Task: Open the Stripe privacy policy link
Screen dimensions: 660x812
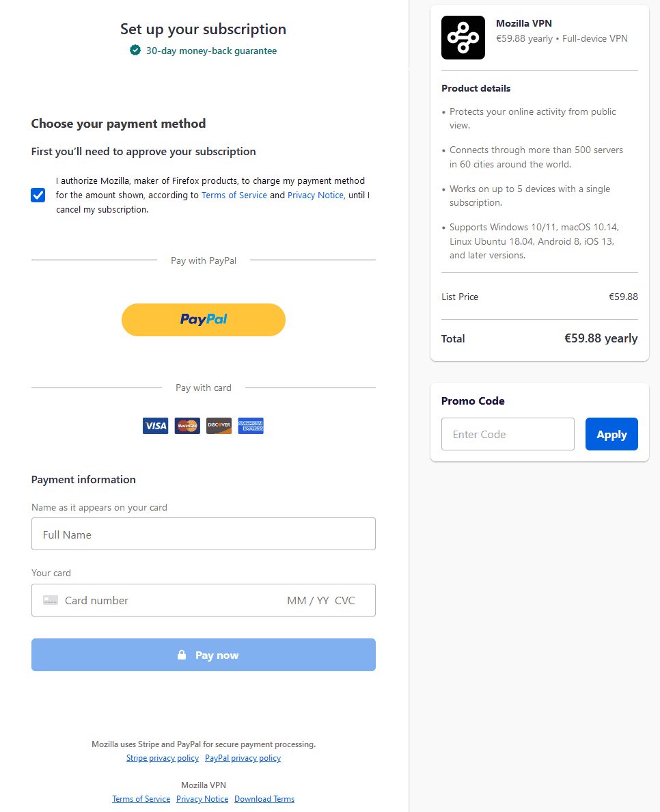Action: (163, 757)
